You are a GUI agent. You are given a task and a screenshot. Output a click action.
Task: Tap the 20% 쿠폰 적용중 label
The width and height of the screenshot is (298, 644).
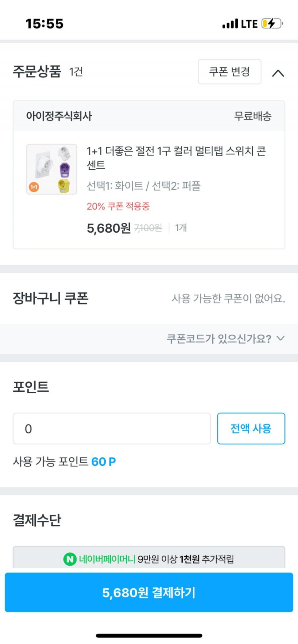(x=118, y=206)
